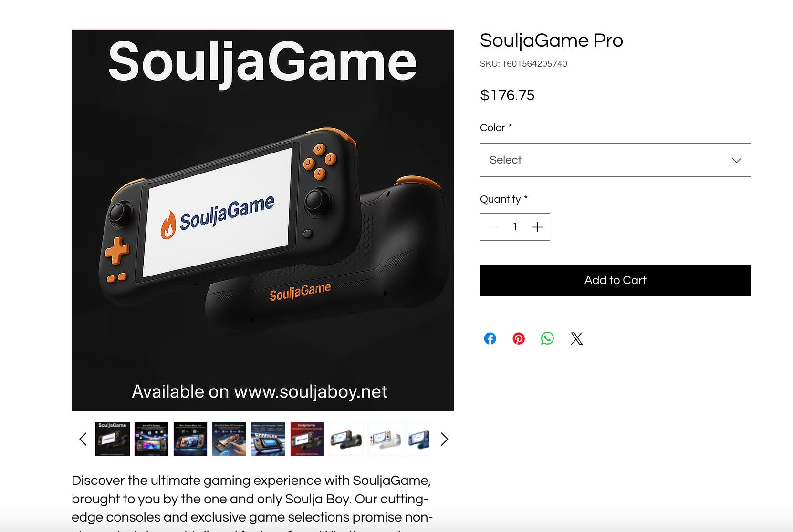Select the first black SouljaGame thumbnail
The image size is (793, 532).
pyautogui.click(x=113, y=439)
